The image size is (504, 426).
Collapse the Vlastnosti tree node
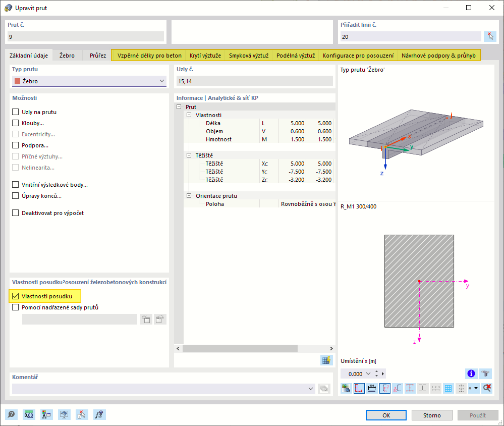189,115
